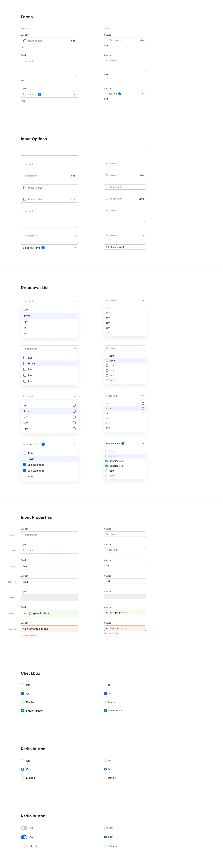Uncheck the medium On checkbox in the Checkbox section
Screen dimensions: 223x868
23,693
